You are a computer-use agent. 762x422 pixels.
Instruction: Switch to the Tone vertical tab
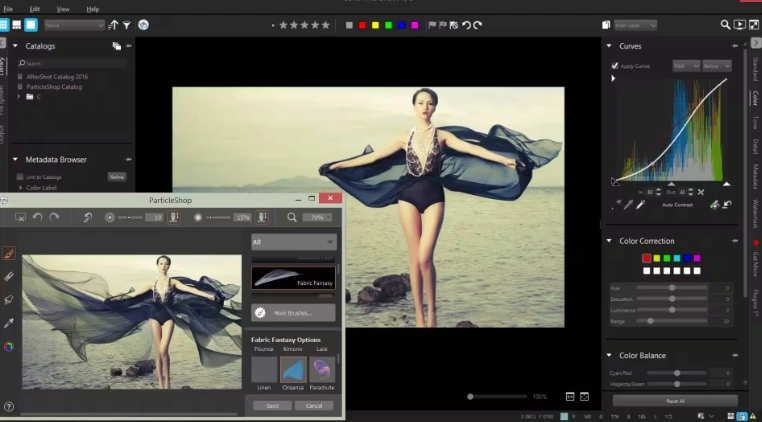[755, 123]
